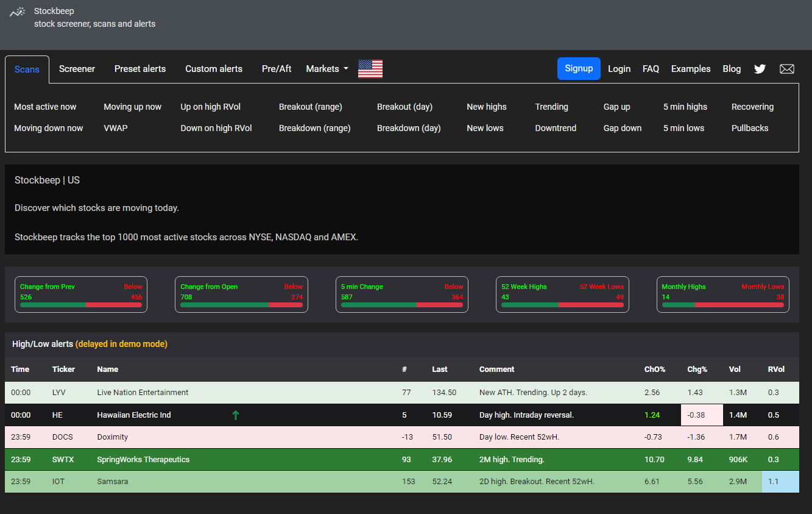Open Moving down now scan

click(49, 128)
